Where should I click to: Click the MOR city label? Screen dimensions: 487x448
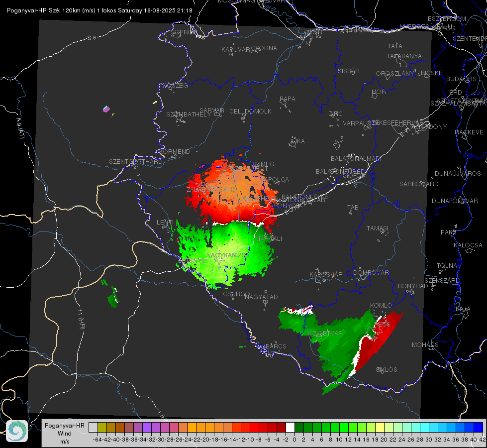(379, 92)
